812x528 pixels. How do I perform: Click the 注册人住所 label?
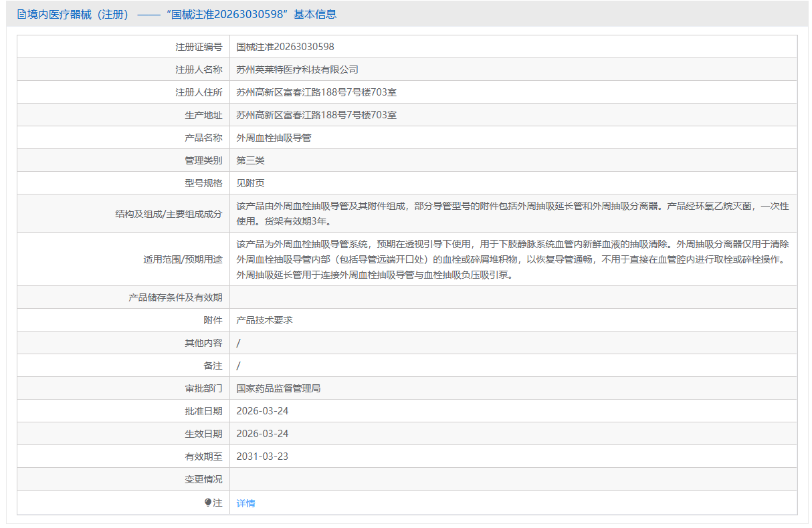[x=199, y=92]
